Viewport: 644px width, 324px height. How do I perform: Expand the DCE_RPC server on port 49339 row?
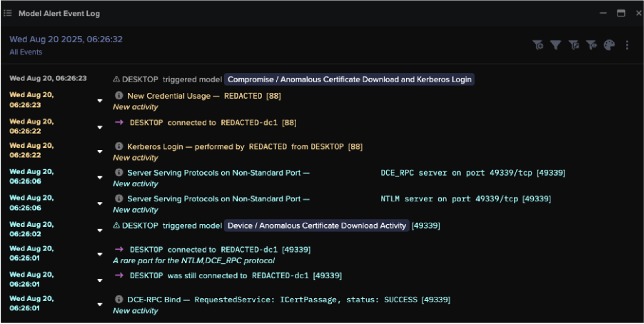tap(100, 177)
